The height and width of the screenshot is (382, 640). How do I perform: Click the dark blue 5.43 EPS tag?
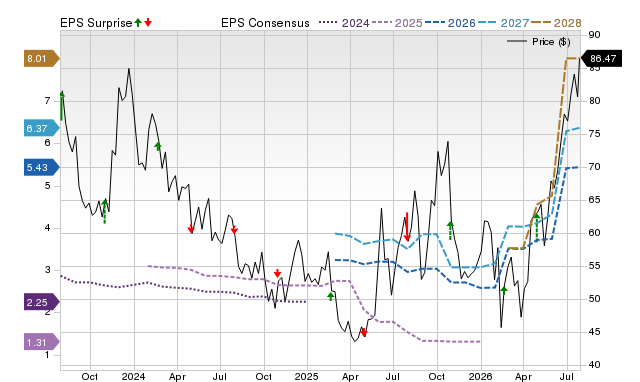[42, 168]
